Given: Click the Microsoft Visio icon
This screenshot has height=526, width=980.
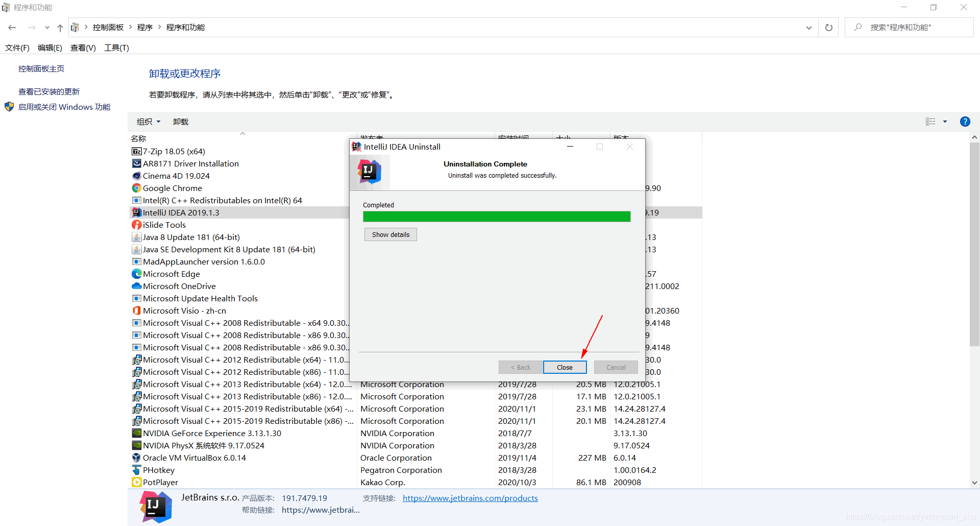Looking at the screenshot, I should 137,310.
